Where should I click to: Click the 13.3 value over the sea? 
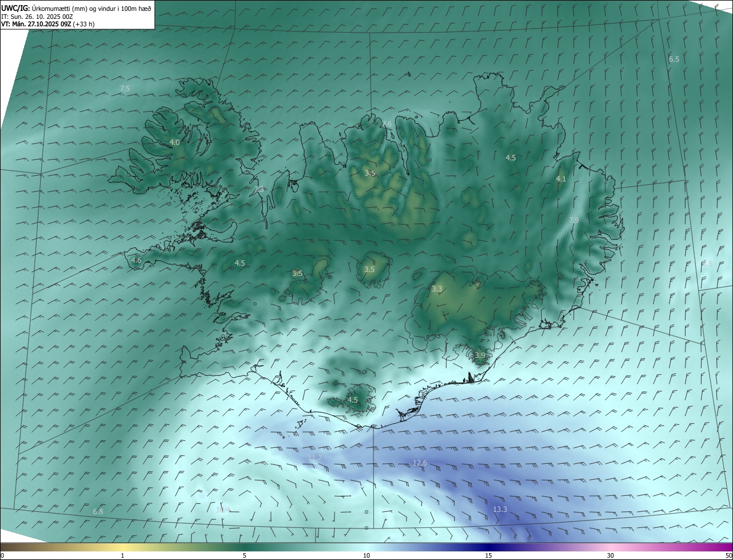pyautogui.click(x=500, y=509)
